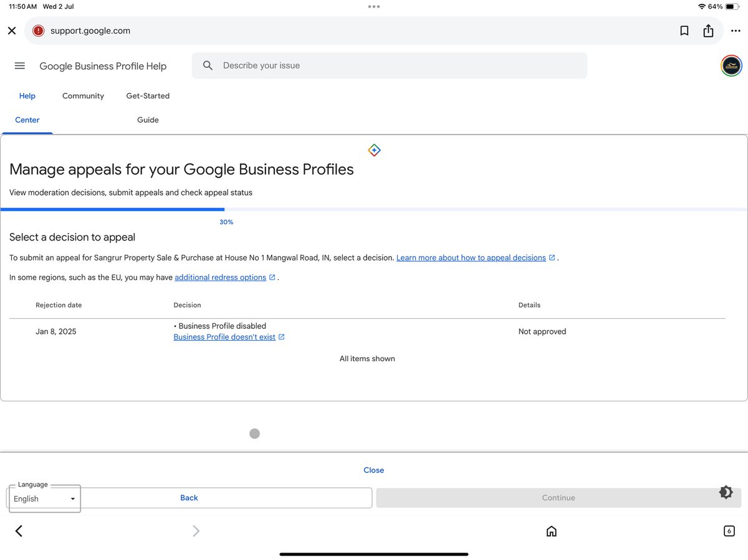Open Google Business Profile Help title

pyautogui.click(x=103, y=66)
